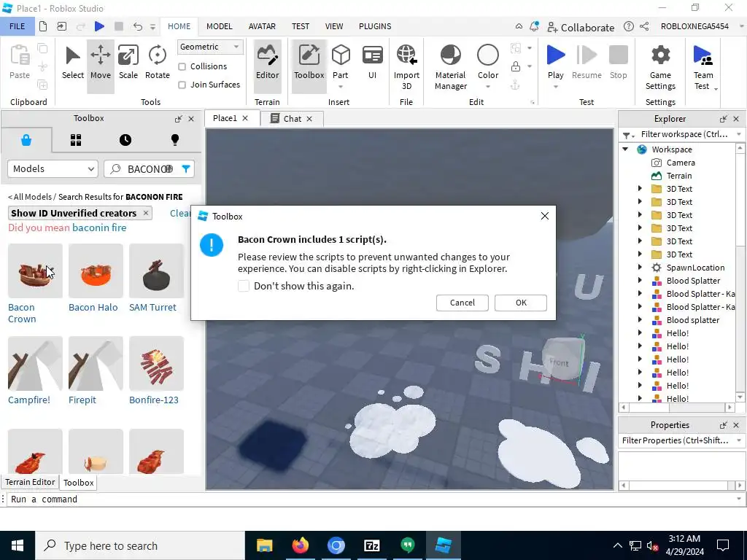
Task: Select Terrain in Explorer
Action: click(678, 176)
